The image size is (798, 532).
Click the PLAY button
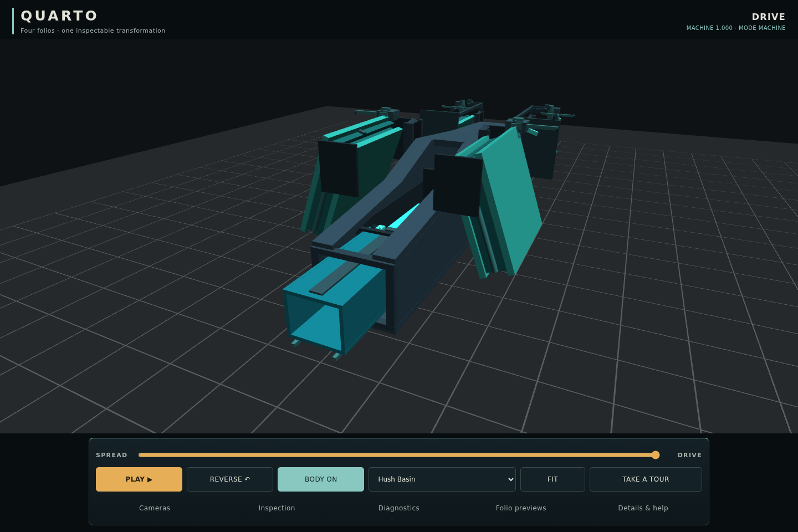point(139,479)
